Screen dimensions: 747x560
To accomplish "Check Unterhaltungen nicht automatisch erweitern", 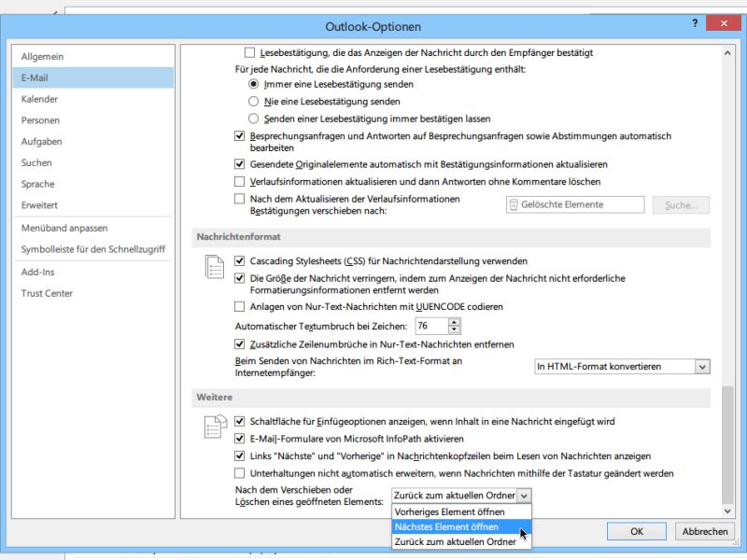I will pyautogui.click(x=240, y=473).
